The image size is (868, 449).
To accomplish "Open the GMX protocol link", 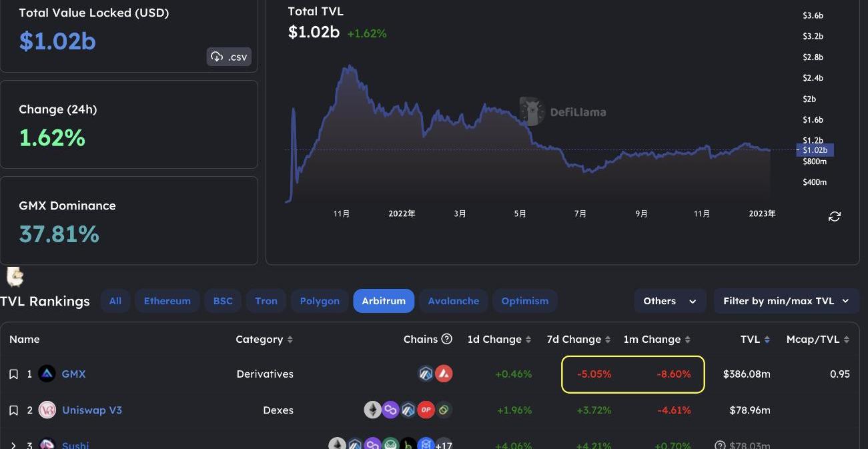I will 73,374.
